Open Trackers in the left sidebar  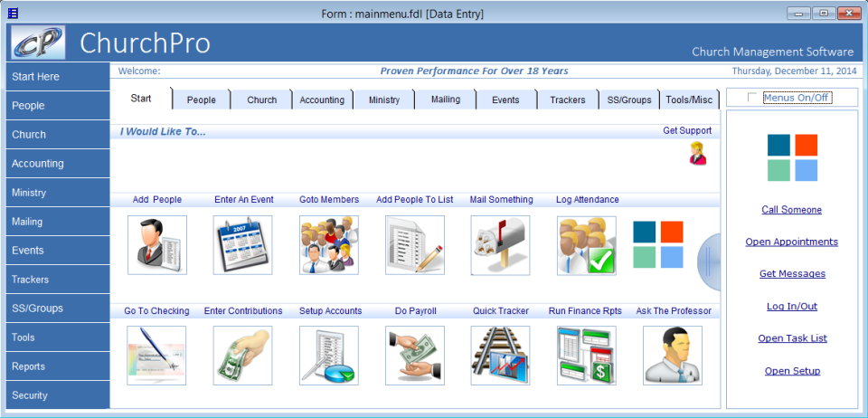click(x=58, y=280)
